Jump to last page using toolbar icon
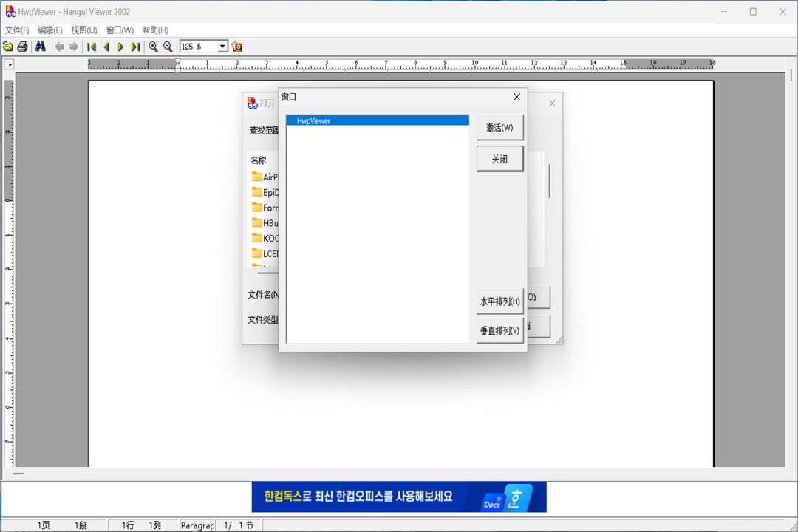This screenshot has height=532, width=798. pyautogui.click(x=135, y=46)
